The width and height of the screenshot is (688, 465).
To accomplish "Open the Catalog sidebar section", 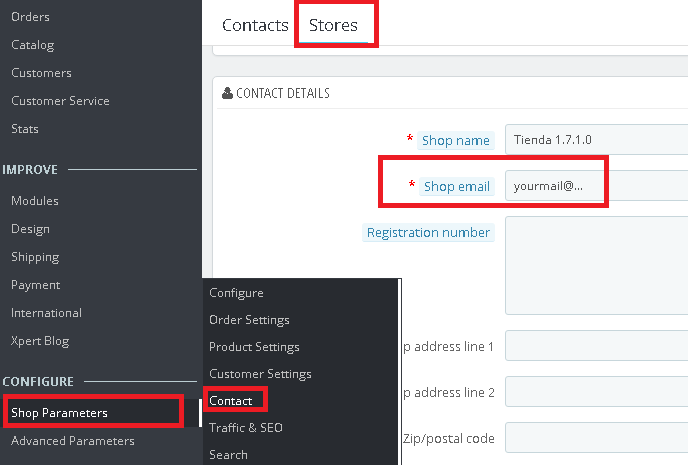I will coord(33,45).
